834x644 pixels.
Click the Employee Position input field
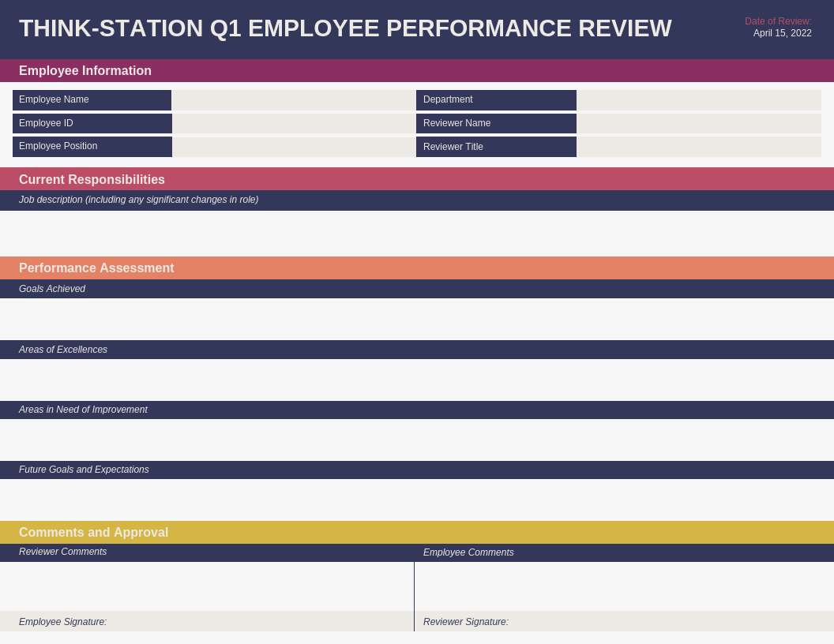[x=292, y=147]
